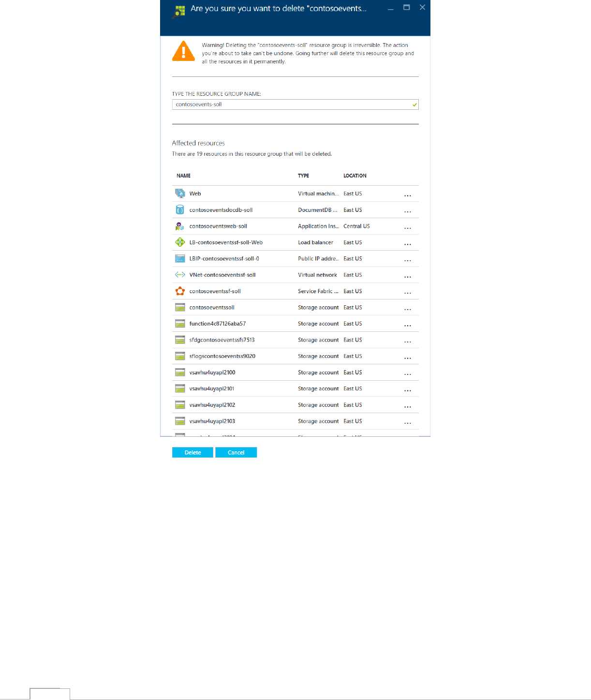The width and height of the screenshot is (591, 700).
Task: Select the VNet-contosoeventssf-soll resource name
Action: 222,275
